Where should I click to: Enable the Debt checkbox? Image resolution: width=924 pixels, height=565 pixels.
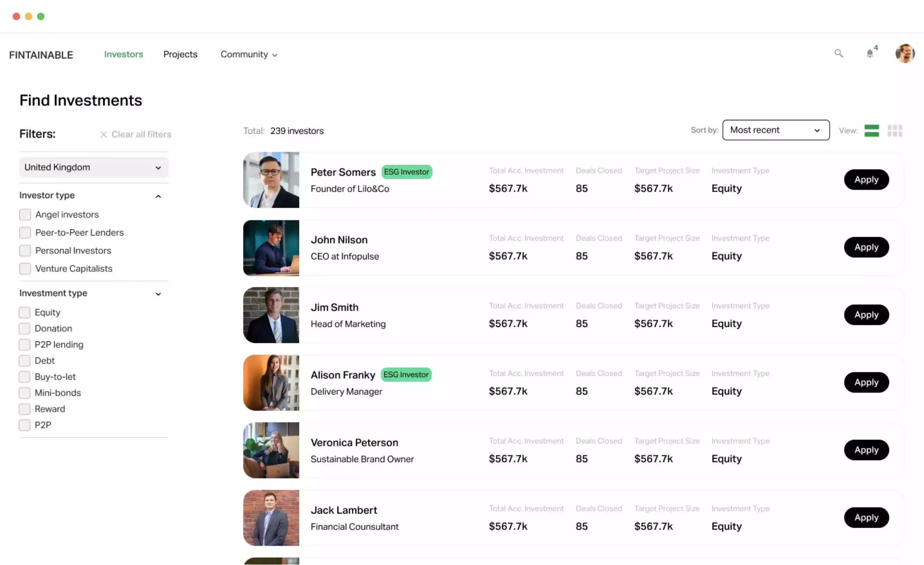[25, 361]
